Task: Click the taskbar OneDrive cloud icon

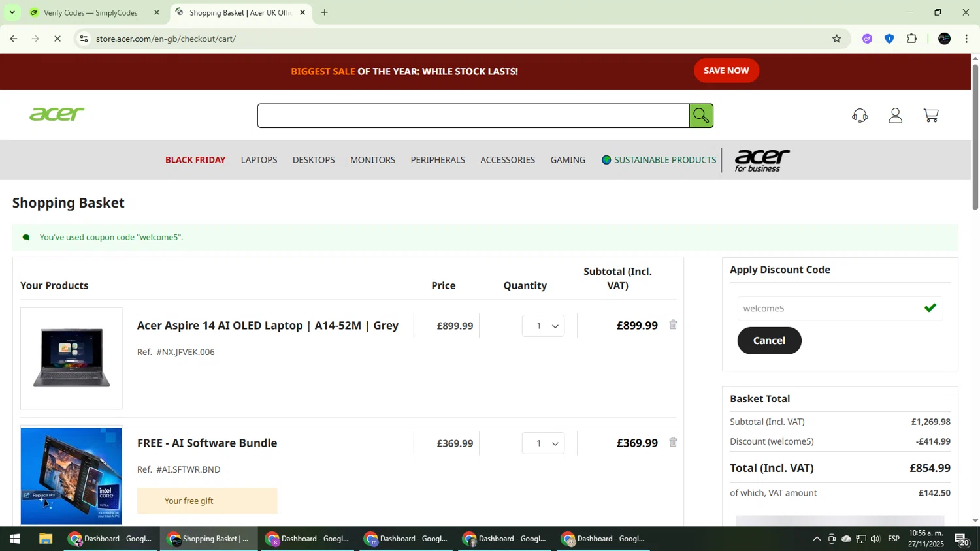Action: click(x=846, y=539)
